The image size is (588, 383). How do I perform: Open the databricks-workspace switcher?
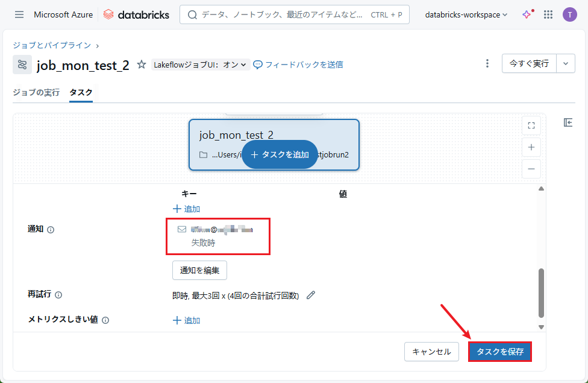click(466, 14)
